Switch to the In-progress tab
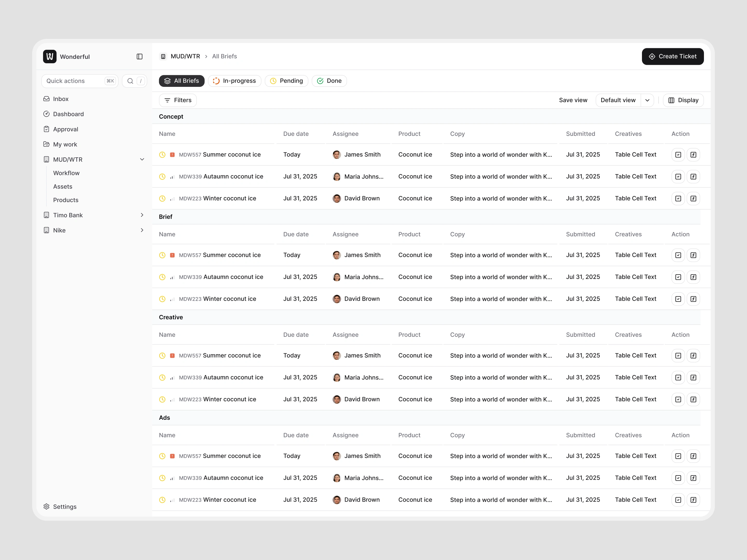Viewport: 747px width, 560px height. (235, 81)
